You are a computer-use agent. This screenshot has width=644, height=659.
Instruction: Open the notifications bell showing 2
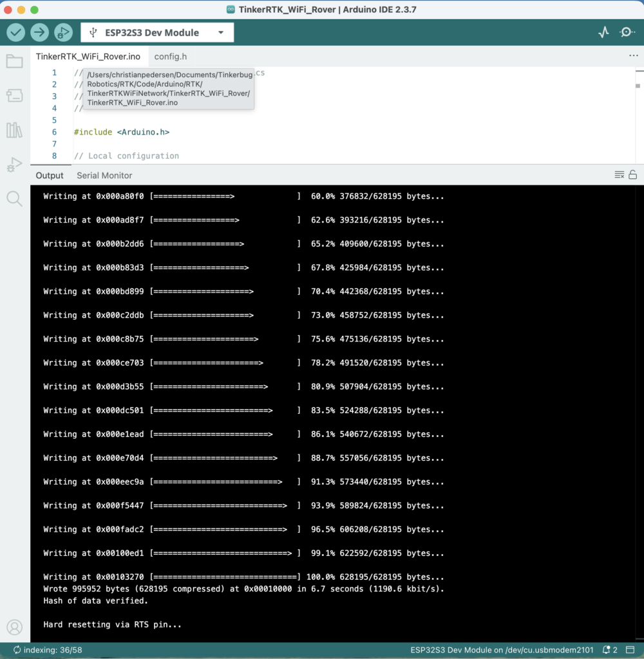pos(610,650)
